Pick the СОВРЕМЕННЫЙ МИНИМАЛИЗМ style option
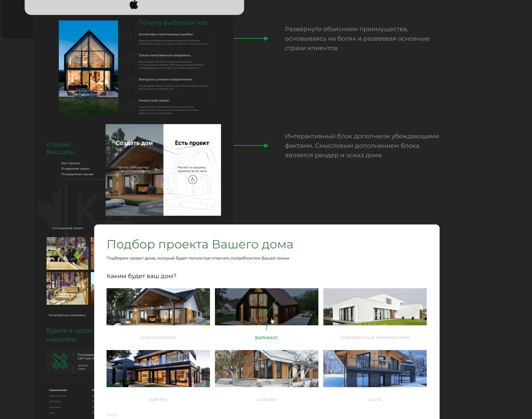 374,338
